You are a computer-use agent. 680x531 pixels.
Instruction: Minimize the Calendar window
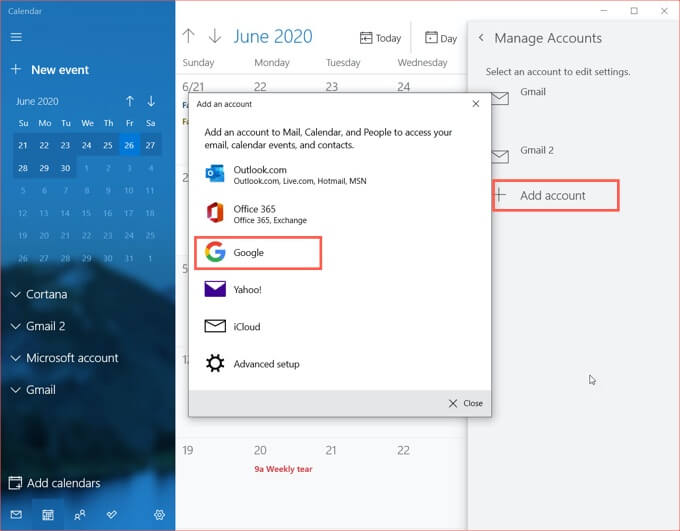[x=604, y=10]
